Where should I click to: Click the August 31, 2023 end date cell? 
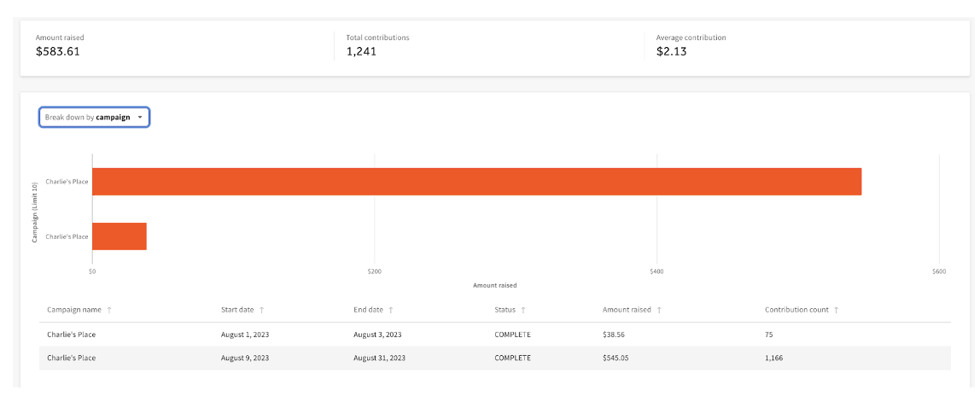(x=379, y=358)
